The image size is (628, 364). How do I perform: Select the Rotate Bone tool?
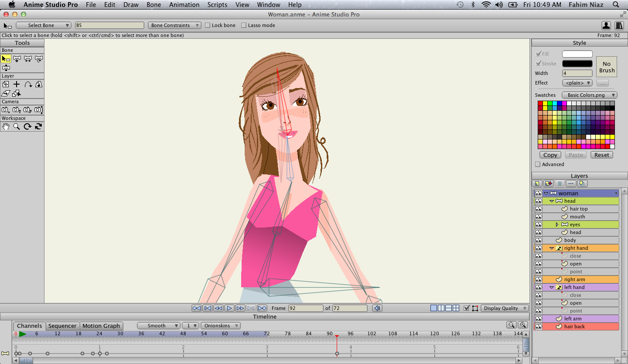tap(38, 58)
